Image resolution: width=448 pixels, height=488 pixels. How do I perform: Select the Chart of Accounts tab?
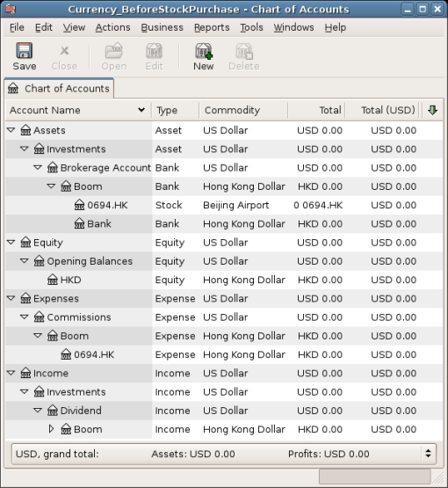coord(59,89)
